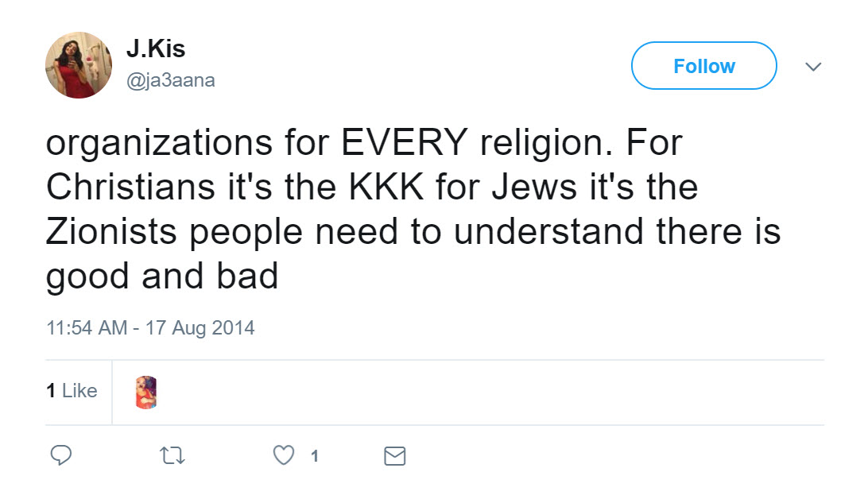Click the like count next to the heart
Image resolution: width=868 pixels, height=499 pixels.
click(x=315, y=456)
